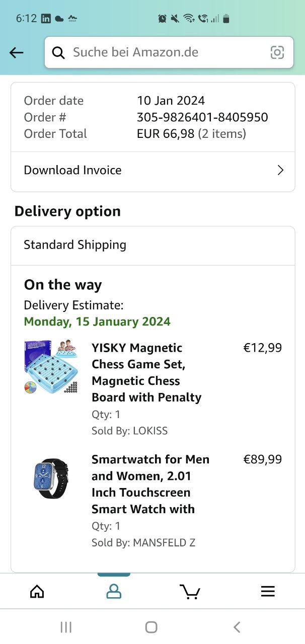Open Smartwatch for Men and Women title

[150, 484]
